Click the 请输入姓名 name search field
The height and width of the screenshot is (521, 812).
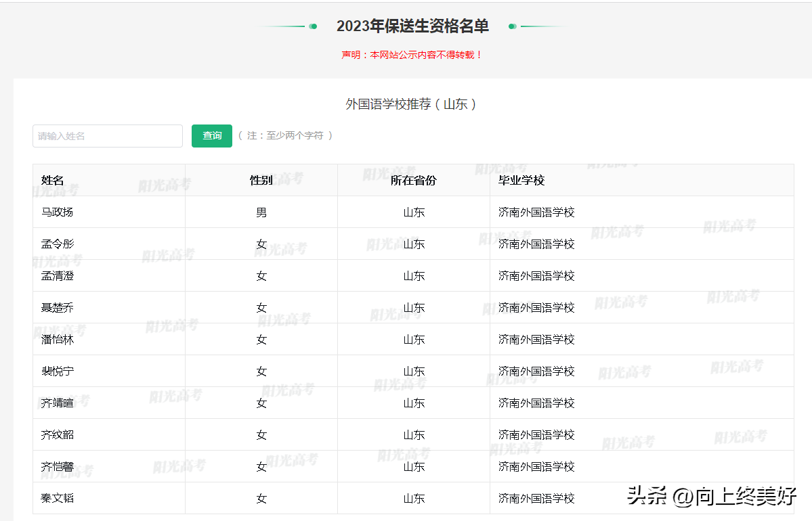point(108,136)
